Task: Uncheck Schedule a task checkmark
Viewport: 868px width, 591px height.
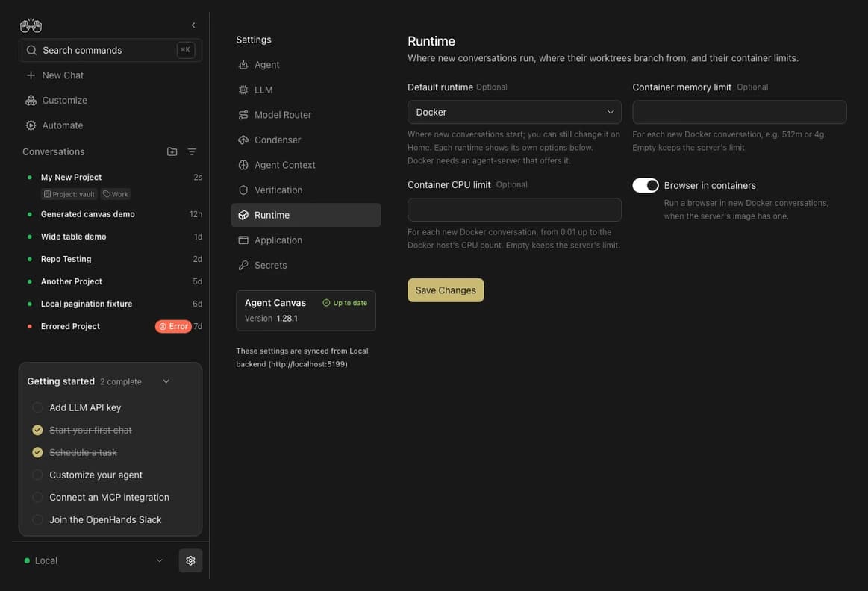Action: 37,453
